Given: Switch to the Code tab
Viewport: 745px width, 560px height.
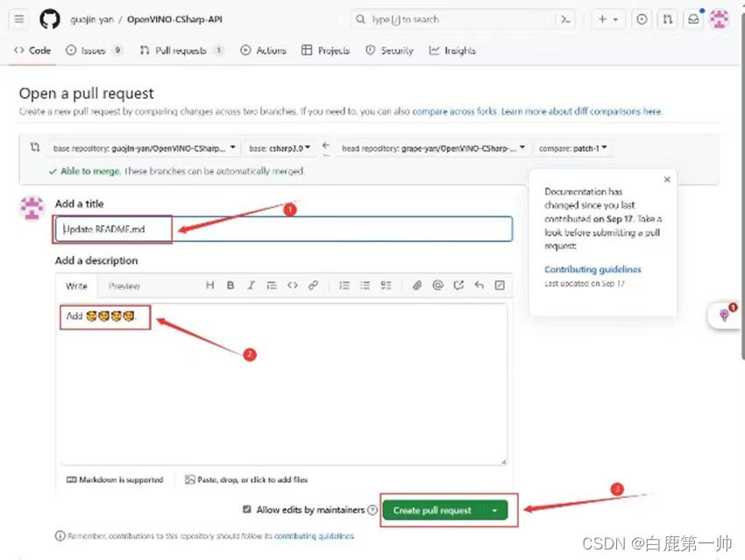Looking at the screenshot, I should (x=32, y=50).
